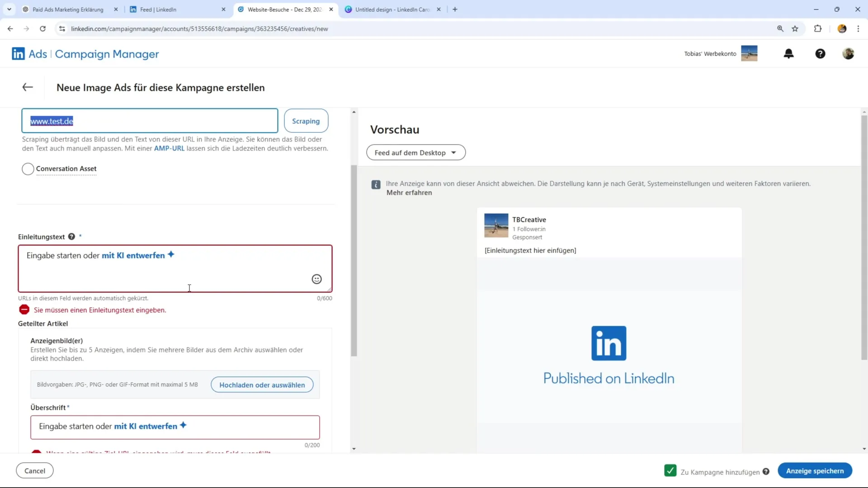Image resolution: width=868 pixels, height=488 pixels.
Task: Open the tab search dropdown arrow
Action: tap(9, 9)
